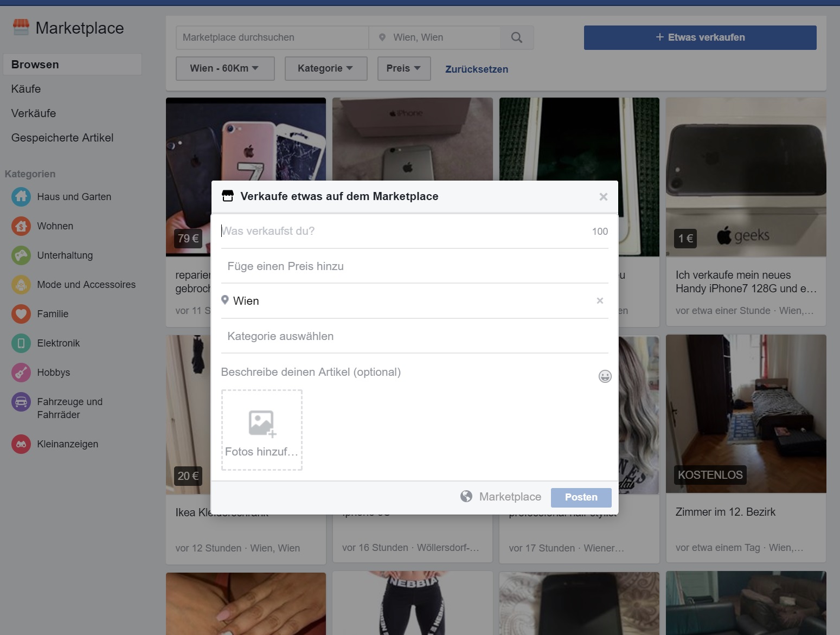The image size is (840, 635).
Task: Click the Marketplace durchsuchen search field
Action: point(272,37)
